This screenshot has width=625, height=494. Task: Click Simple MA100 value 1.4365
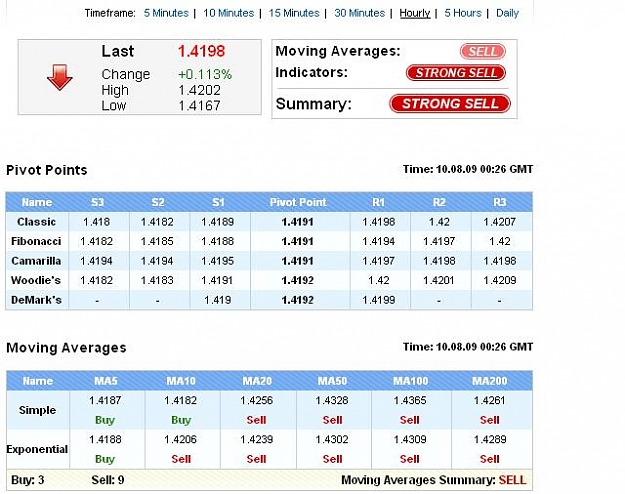pyautogui.click(x=410, y=400)
